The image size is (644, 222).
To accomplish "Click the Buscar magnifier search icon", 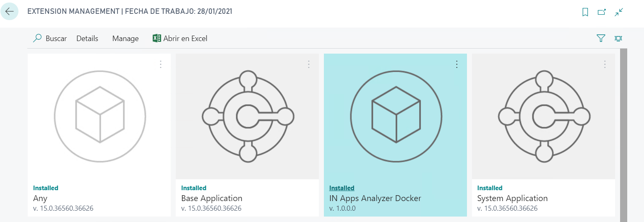I will tap(37, 38).
